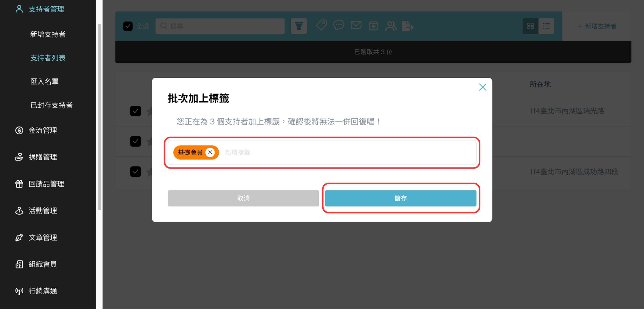644x314 pixels.
Task: Uncheck the middle supporter row checkbox
Action: pos(136,141)
